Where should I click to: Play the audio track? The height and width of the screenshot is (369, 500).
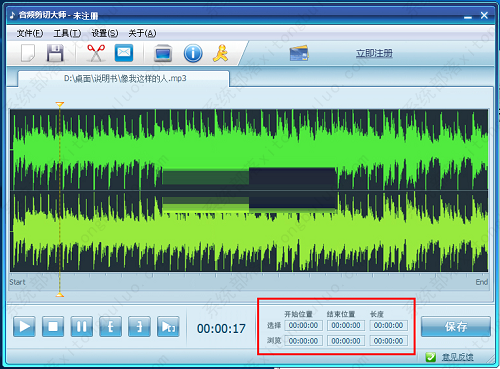pyautogui.click(x=24, y=327)
